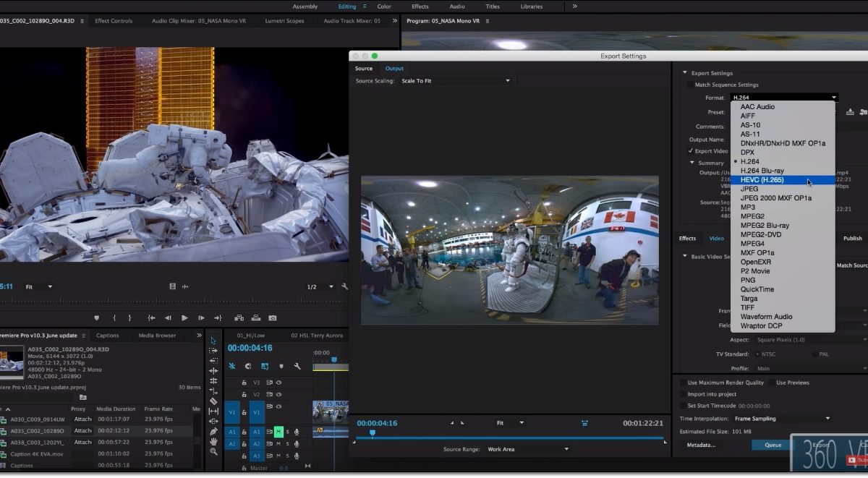Choose the Track Select Forward tool
Image resolution: width=868 pixels, height=478 pixels.
tap(213, 351)
